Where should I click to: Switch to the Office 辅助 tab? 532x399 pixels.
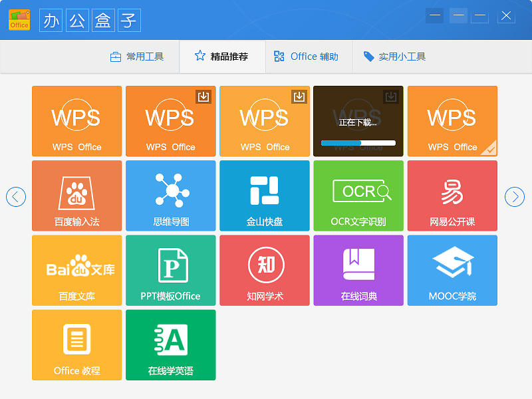307,57
